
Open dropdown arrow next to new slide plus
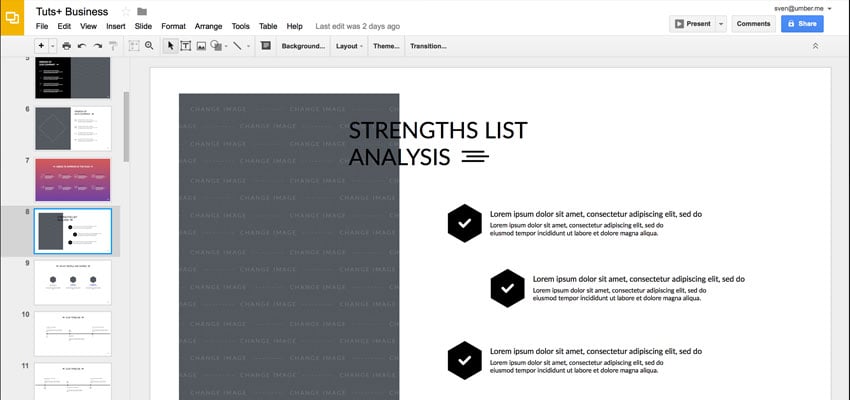(52, 46)
